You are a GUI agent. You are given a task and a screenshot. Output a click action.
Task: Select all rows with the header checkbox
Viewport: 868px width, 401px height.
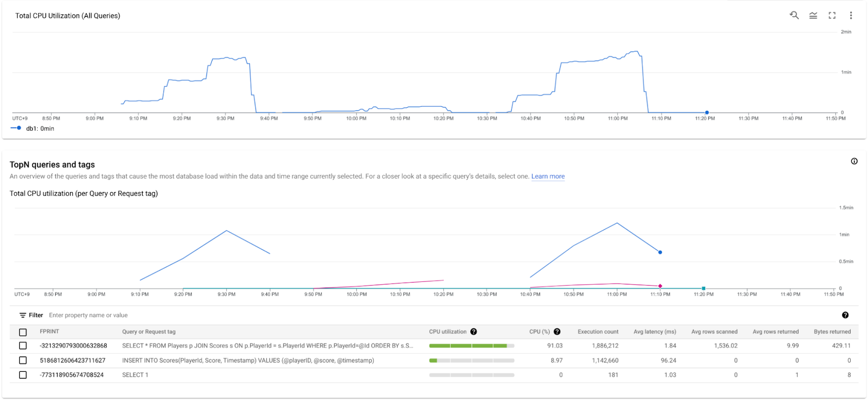point(23,332)
